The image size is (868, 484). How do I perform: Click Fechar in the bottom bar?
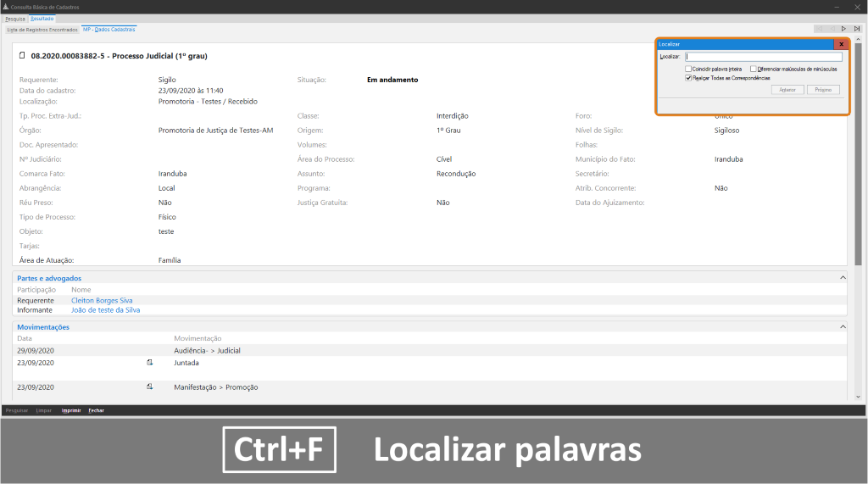97,410
